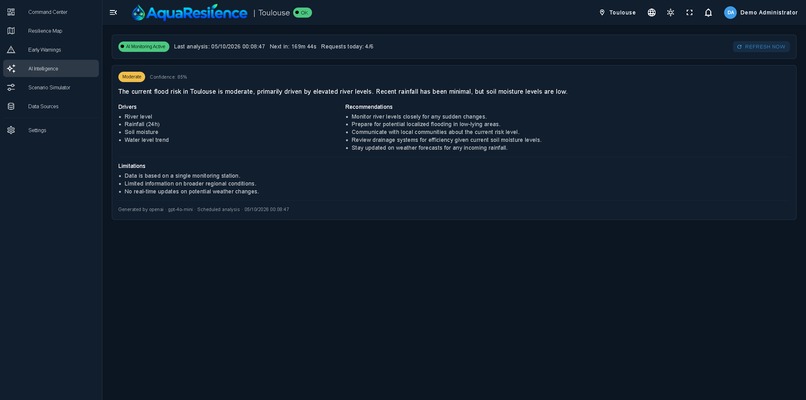The image size is (806, 400).
Task: Open Scenario Simulator
Action: pos(49,87)
